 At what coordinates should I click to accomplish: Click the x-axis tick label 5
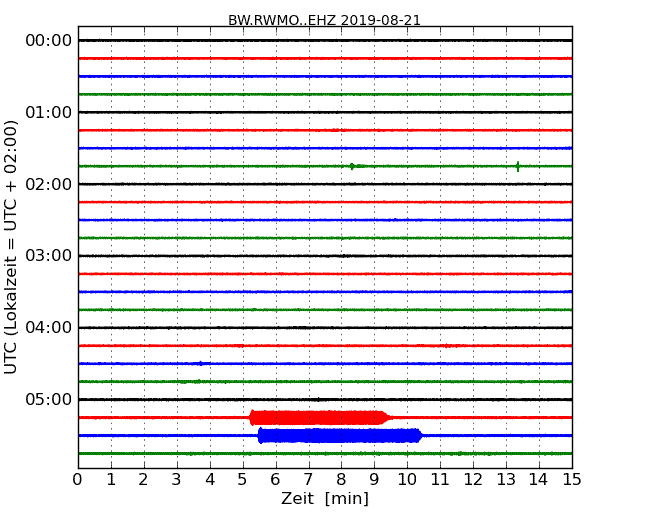(242, 480)
